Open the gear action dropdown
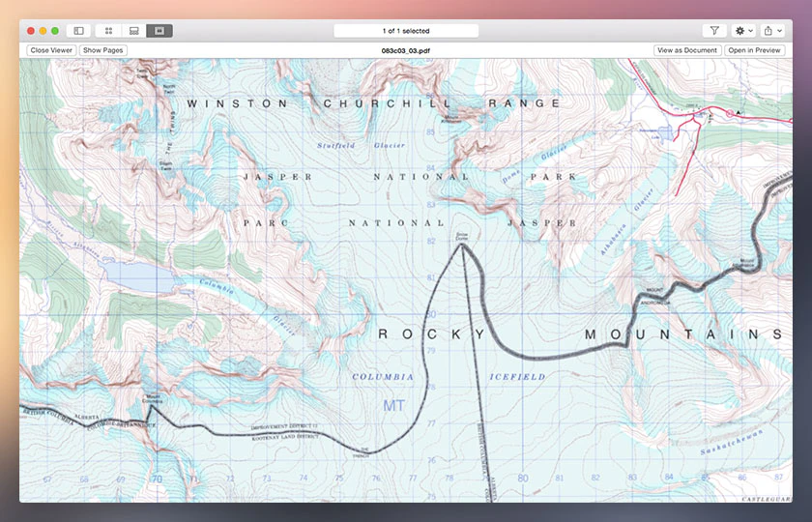This screenshot has width=812, height=522. 744,31
